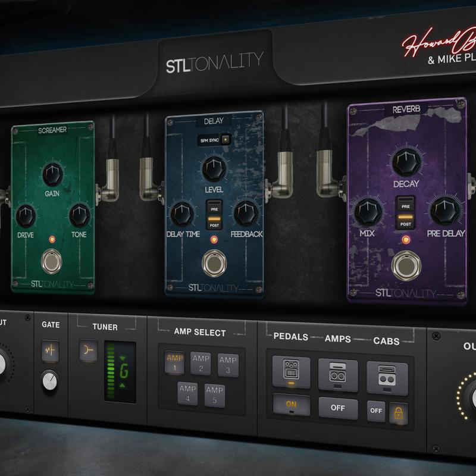Click the TUNER section label
Image resolution: width=476 pixels, height=476 pixels.
pyautogui.click(x=105, y=327)
